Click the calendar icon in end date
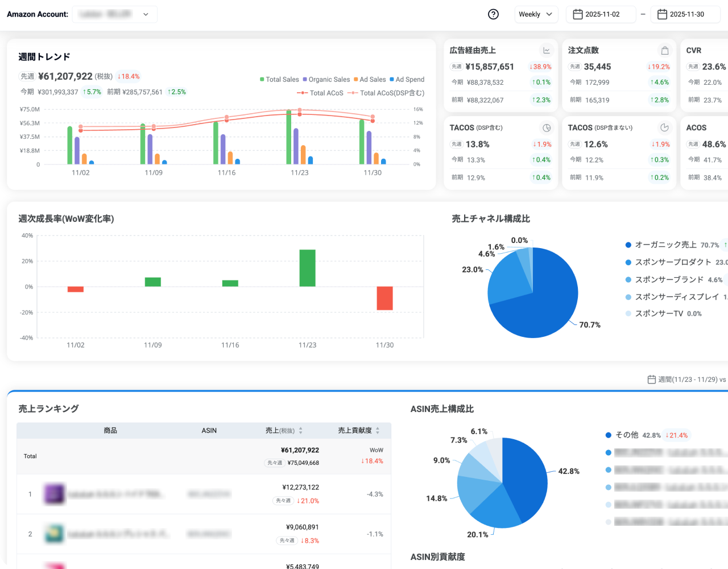 (662, 14)
